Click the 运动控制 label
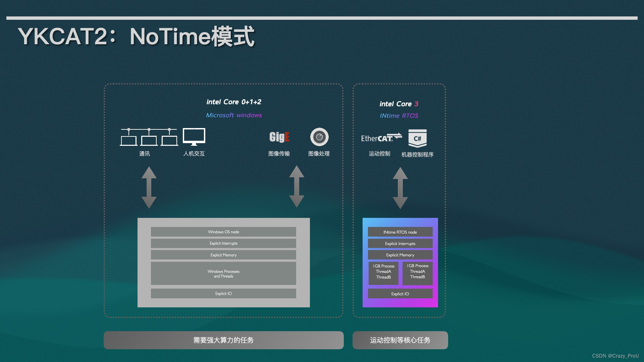 pyautogui.click(x=379, y=154)
